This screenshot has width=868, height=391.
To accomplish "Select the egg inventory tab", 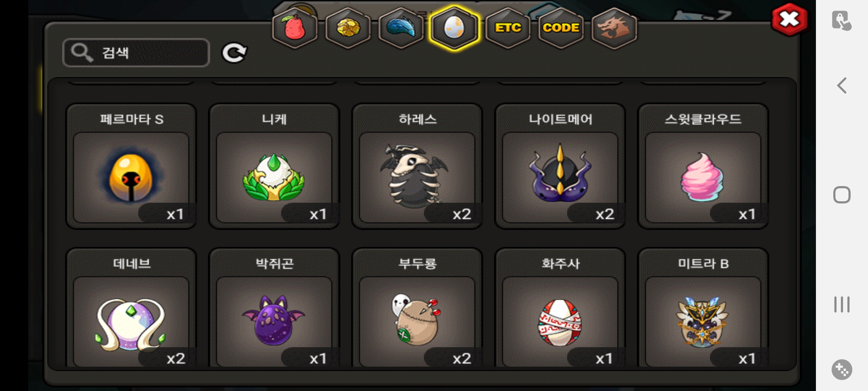I will click(454, 28).
